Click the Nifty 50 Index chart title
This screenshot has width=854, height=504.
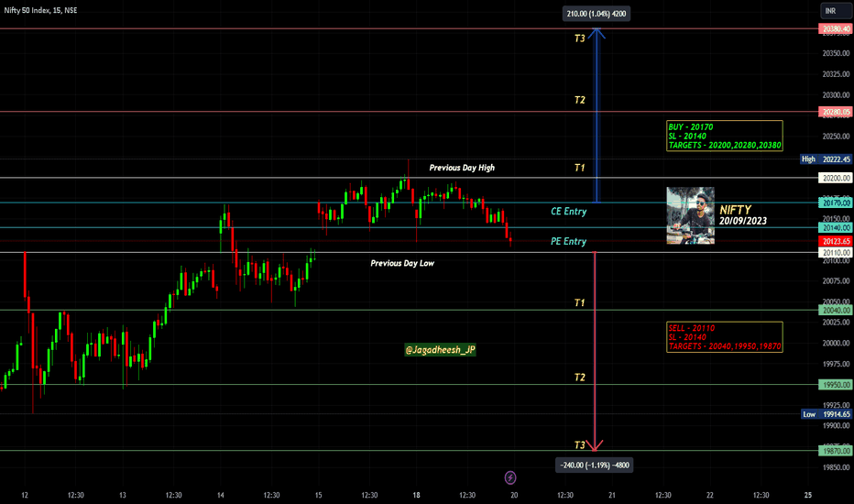pos(41,10)
